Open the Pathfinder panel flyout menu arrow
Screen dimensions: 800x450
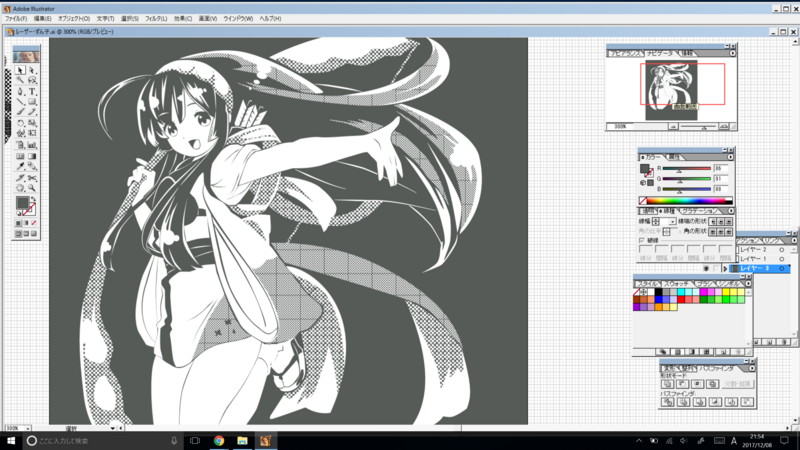pyautogui.click(x=752, y=368)
